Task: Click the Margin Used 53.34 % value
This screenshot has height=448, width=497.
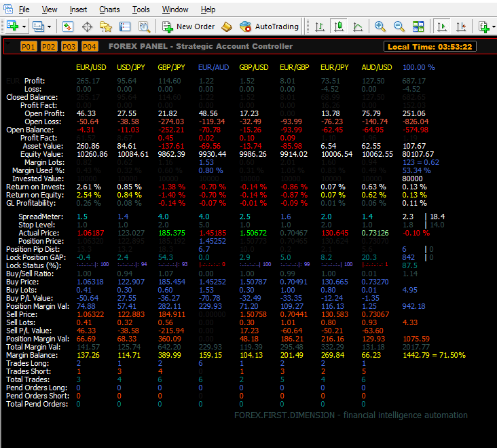Action: tap(416, 170)
